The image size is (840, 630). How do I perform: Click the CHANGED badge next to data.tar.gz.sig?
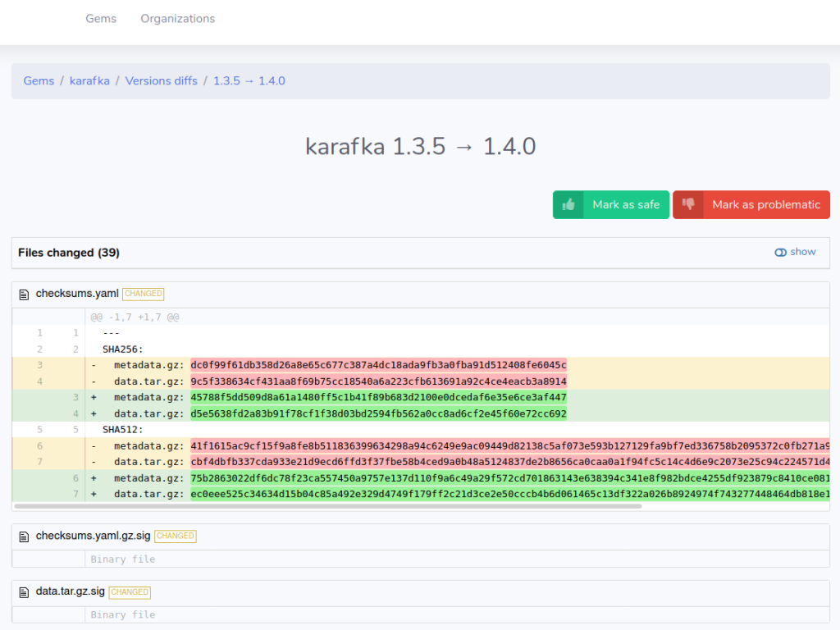pyautogui.click(x=130, y=592)
